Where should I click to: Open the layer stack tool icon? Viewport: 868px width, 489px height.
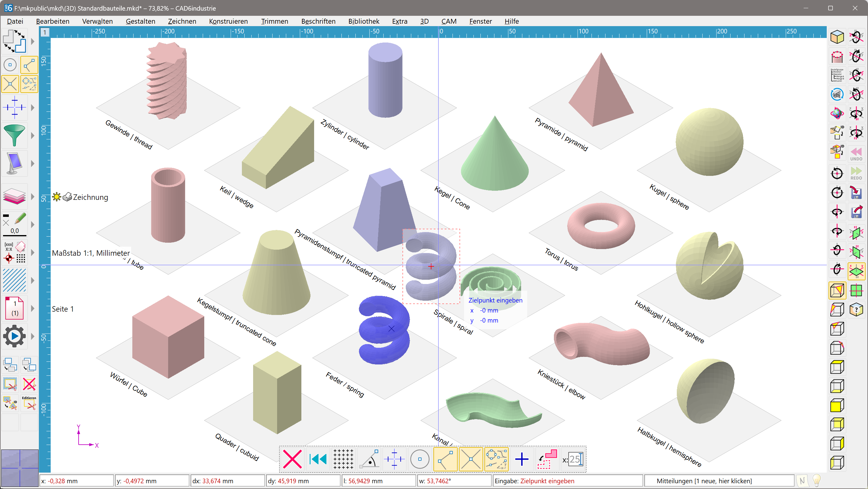tap(15, 197)
